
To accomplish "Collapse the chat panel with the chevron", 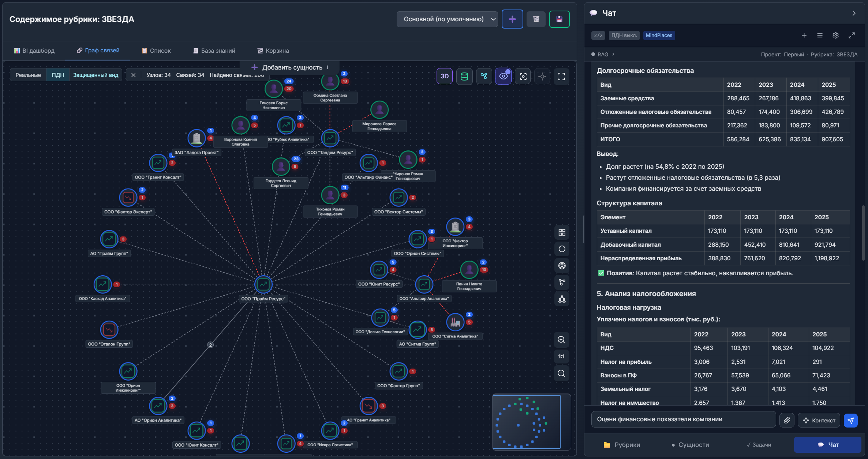I will click(x=854, y=13).
